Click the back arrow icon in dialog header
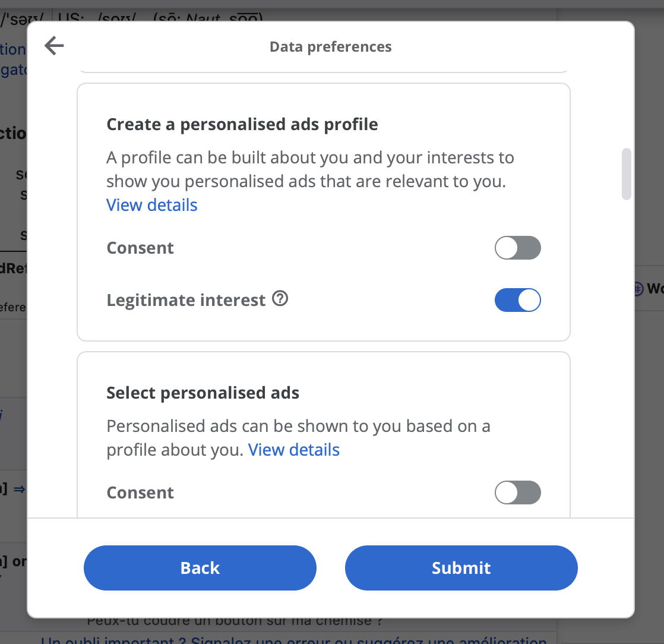This screenshot has height=644, width=664. pos(54,46)
